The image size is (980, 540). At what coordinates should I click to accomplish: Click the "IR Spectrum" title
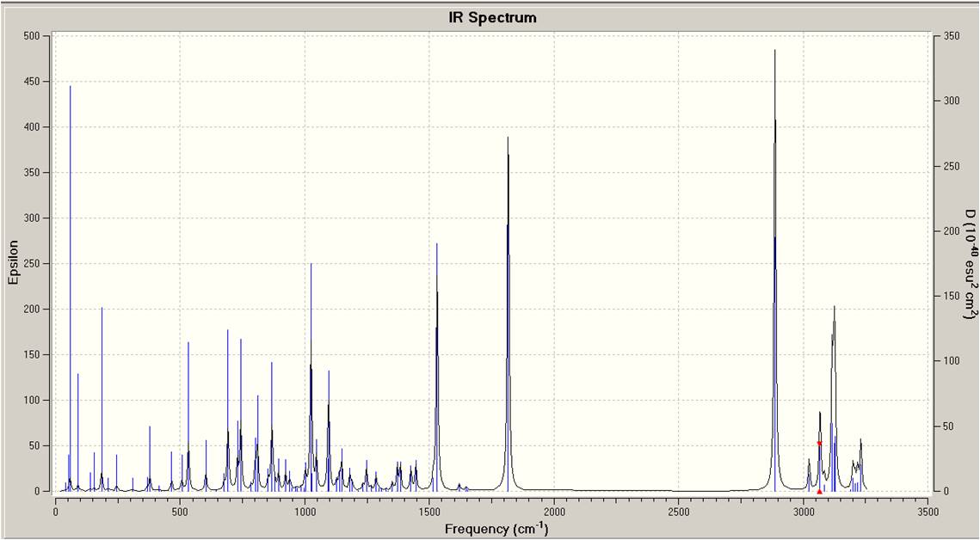[492, 17]
